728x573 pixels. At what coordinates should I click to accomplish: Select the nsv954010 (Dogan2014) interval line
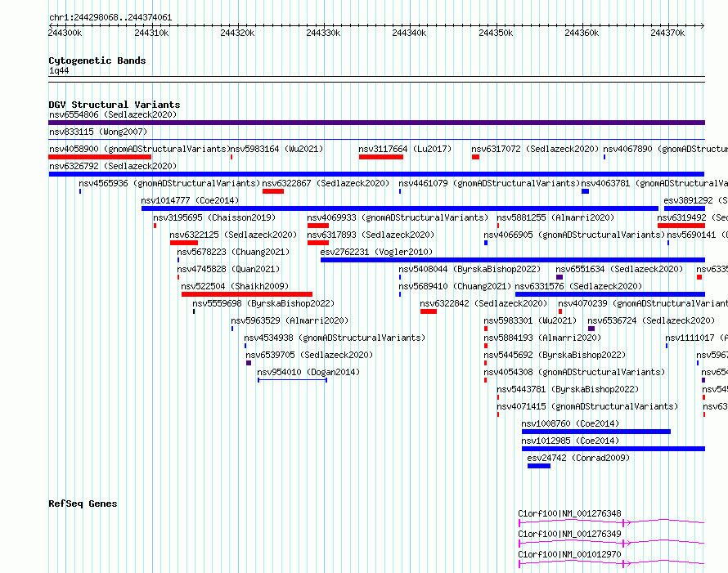point(293,380)
